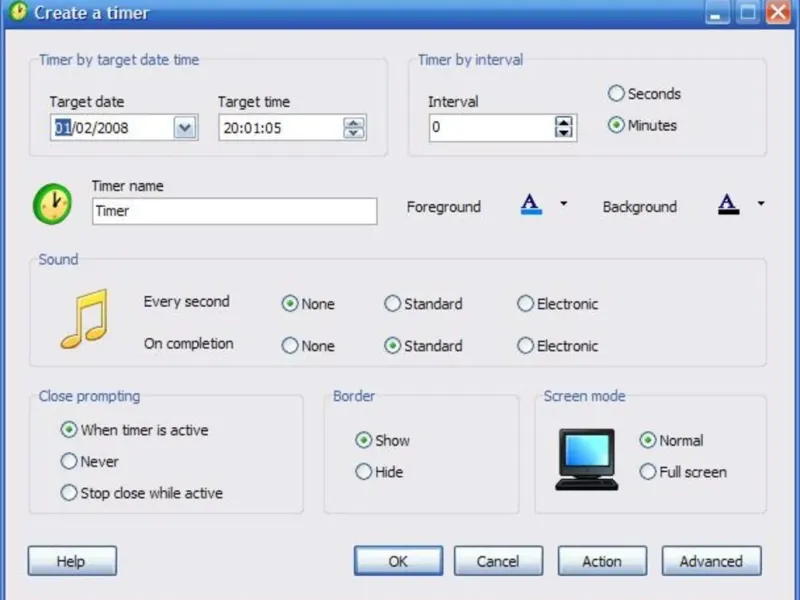Open the Advanced settings button
Screen dimensions: 800x600
tap(712, 561)
